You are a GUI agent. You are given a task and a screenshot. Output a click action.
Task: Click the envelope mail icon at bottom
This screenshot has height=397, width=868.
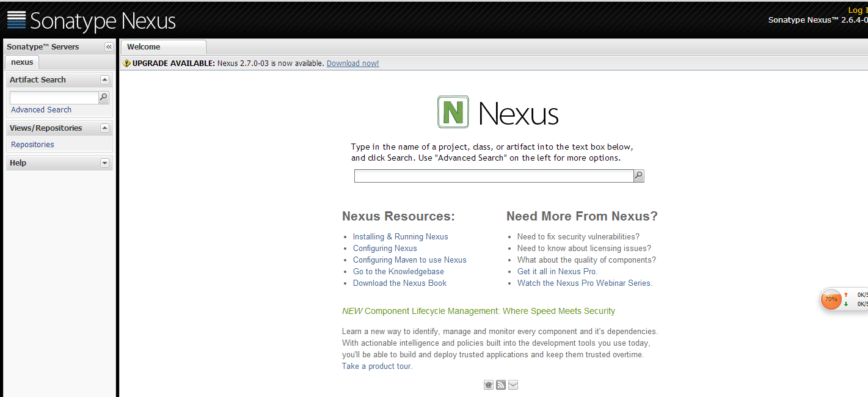point(513,385)
